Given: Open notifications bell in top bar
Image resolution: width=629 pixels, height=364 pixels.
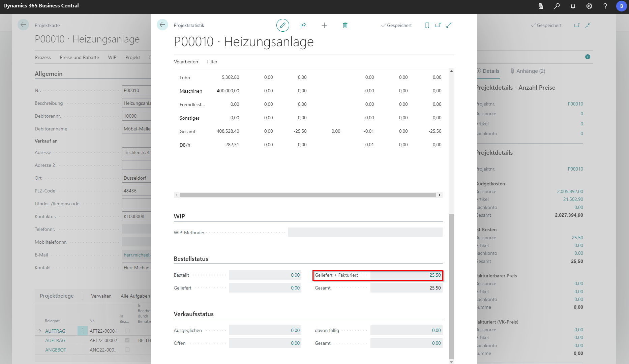Looking at the screenshot, I should coord(573,6).
